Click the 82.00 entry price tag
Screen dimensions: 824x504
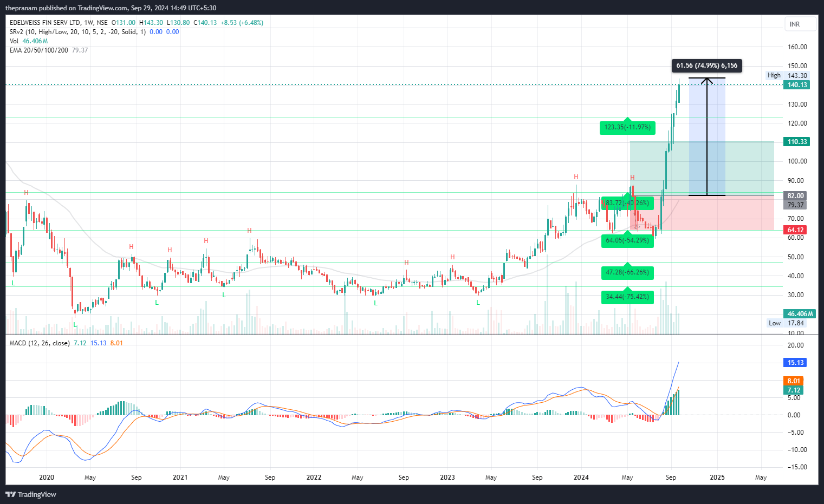(795, 196)
